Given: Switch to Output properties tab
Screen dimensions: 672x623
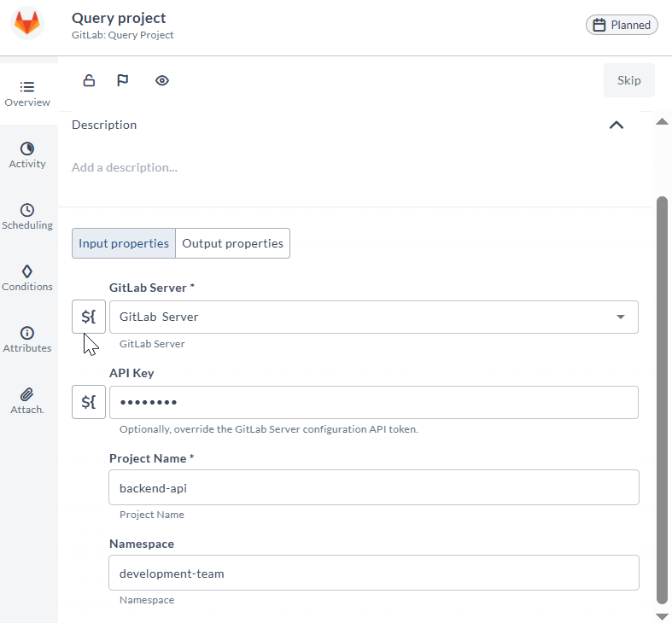Looking at the screenshot, I should (233, 243).
